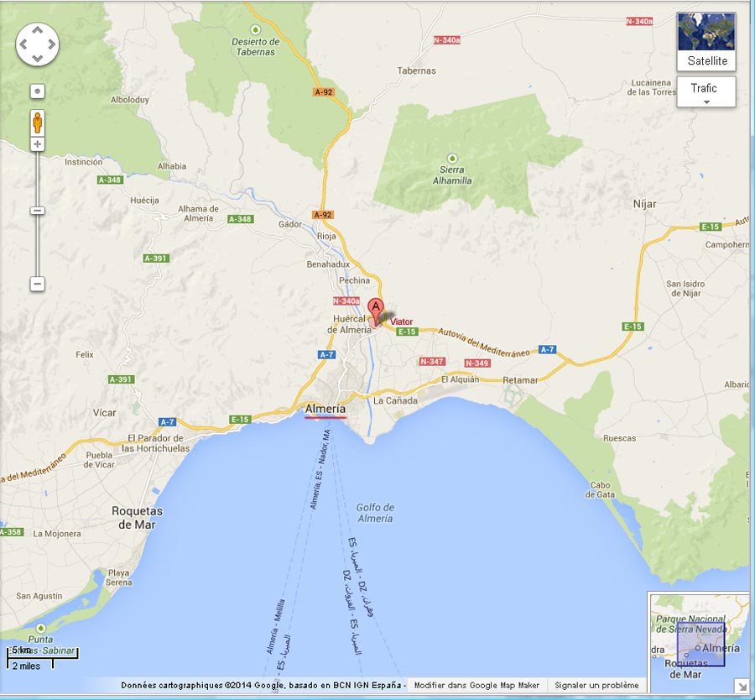Zoom out with the minus button
Viewport: 755px width, 700px height.
[x=38, y=284]
